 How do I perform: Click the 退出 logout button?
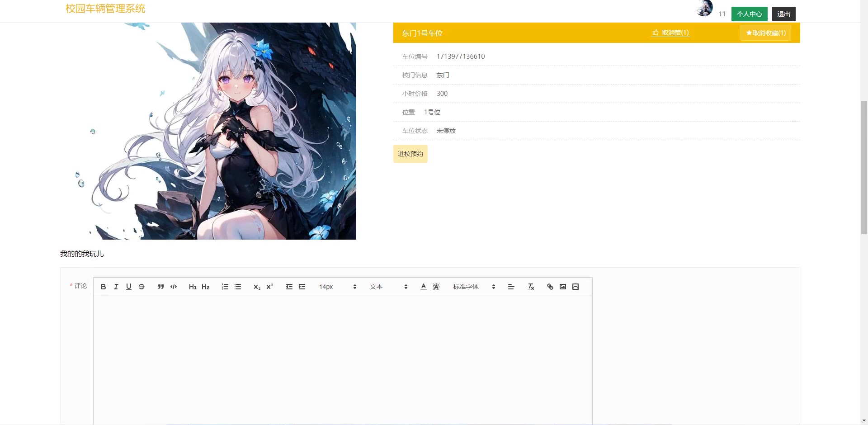point(784,14)
